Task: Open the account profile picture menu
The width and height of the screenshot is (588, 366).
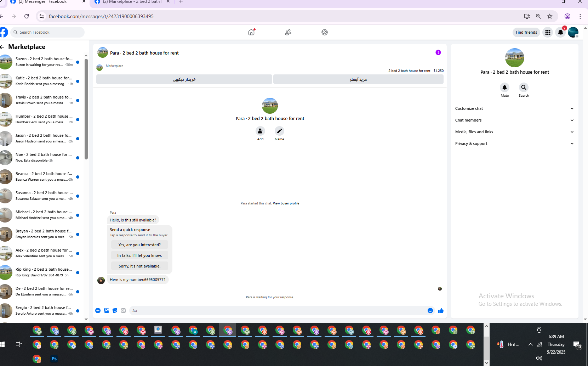Action: [573, 32]
